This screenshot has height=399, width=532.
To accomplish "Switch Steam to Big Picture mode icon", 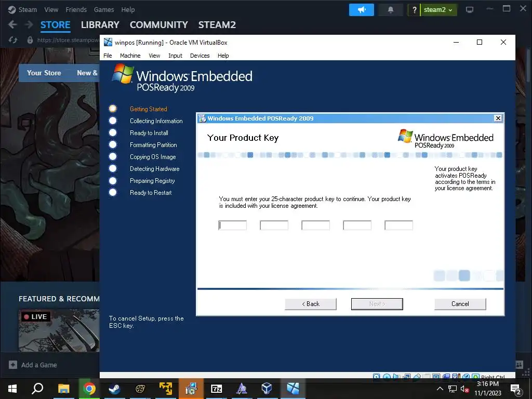I will pyautogui.click(x=470, y=9).
